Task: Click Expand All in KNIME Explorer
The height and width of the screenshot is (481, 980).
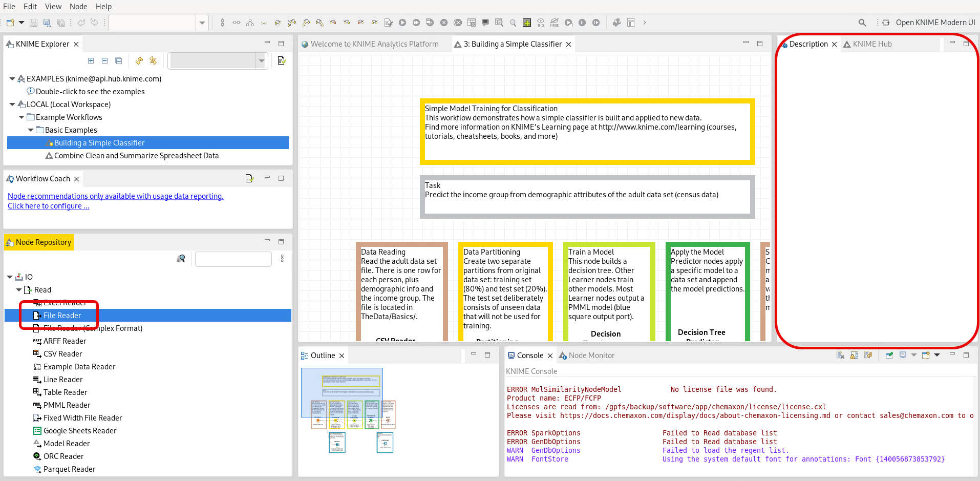Action: pyautogui.click(x=91, y=60)
